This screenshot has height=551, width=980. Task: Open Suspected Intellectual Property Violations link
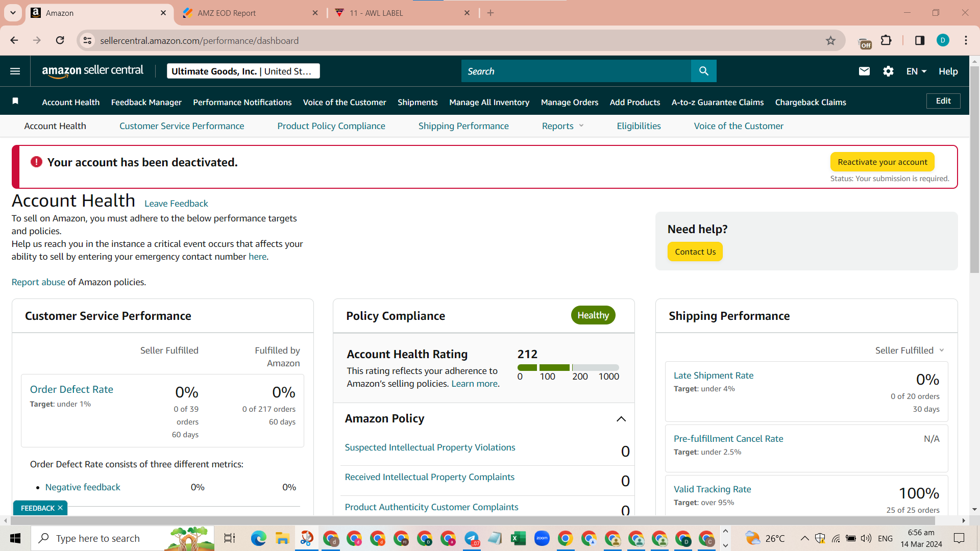[x=430, y=447]
